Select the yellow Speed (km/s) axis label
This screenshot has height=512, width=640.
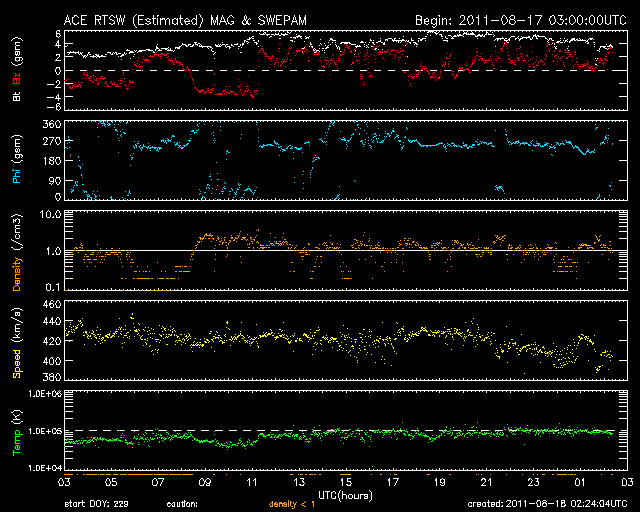17,343
